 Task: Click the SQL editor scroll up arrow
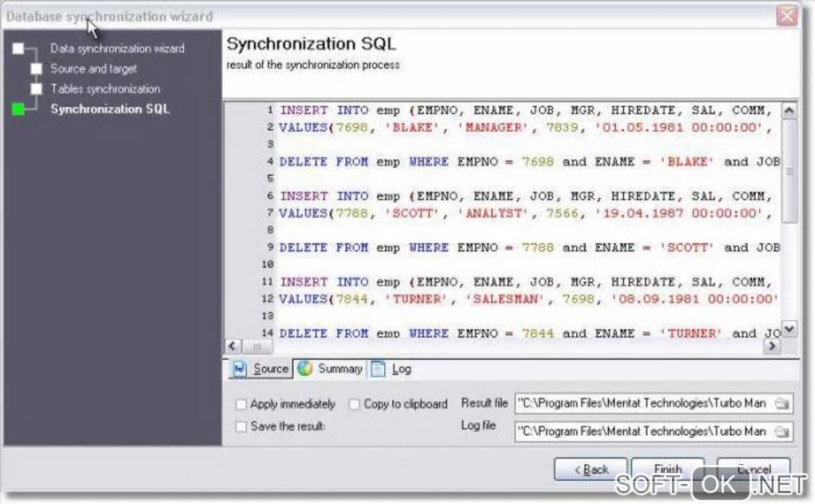pos(789,110)
